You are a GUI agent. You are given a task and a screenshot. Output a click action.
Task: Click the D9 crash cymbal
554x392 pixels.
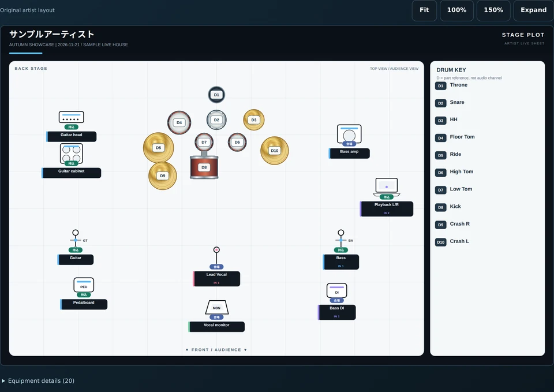pos(163,176)
